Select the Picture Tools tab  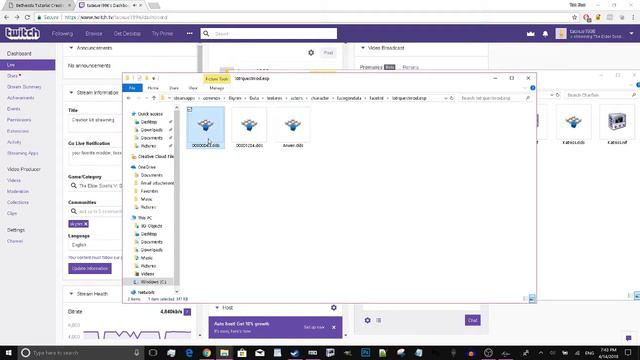point(217,79)
